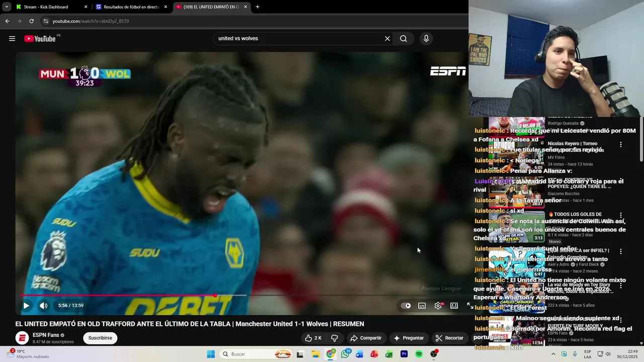Image resolution: width=644 pixels, height=362 pixels.
Task: Open Spotify from the taskbar
Action: click(x=419, y=354)
